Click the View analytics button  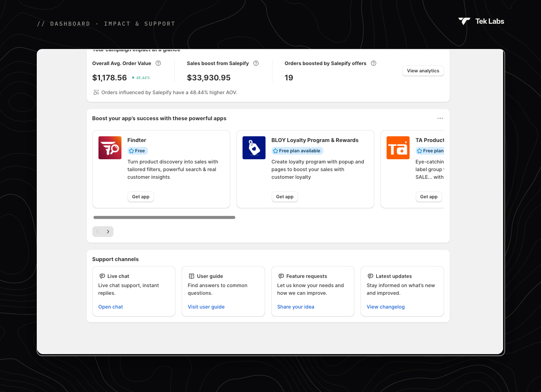click(x=423, y=71)
